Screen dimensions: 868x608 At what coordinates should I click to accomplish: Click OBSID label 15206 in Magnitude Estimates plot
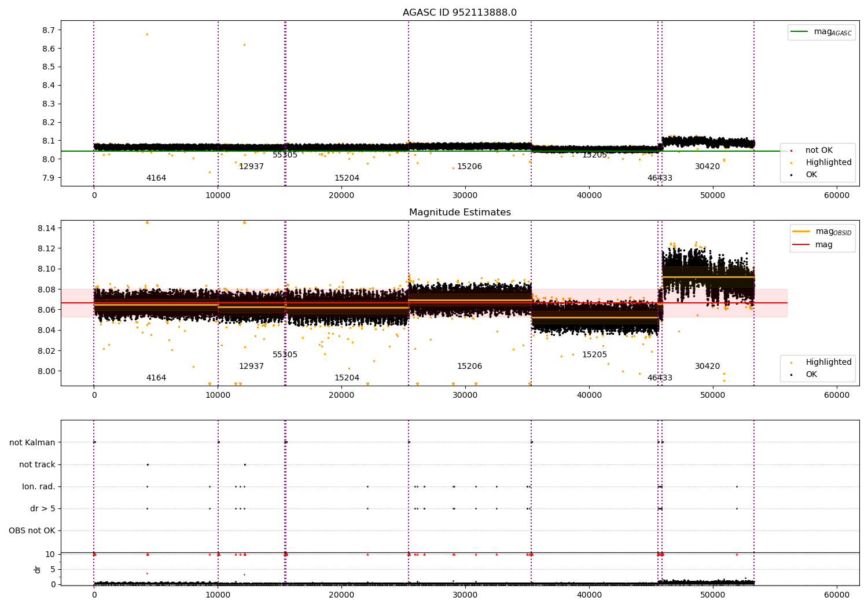tap(469, 367)
